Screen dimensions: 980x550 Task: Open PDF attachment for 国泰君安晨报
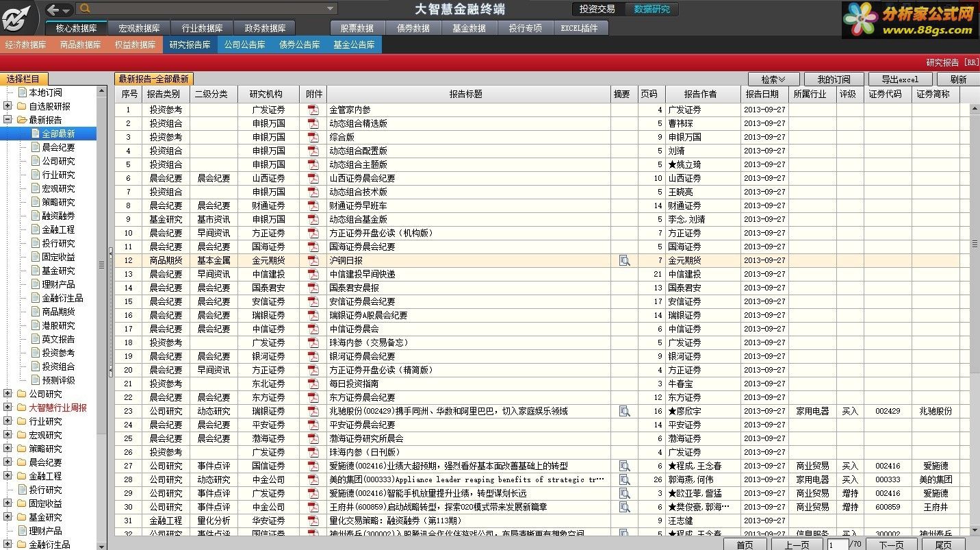(x=313, y=288)
